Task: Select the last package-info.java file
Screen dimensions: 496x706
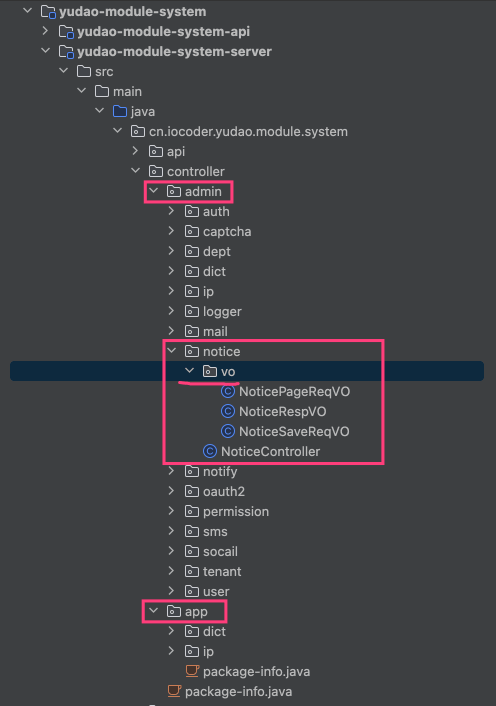Action: [238, 691]
